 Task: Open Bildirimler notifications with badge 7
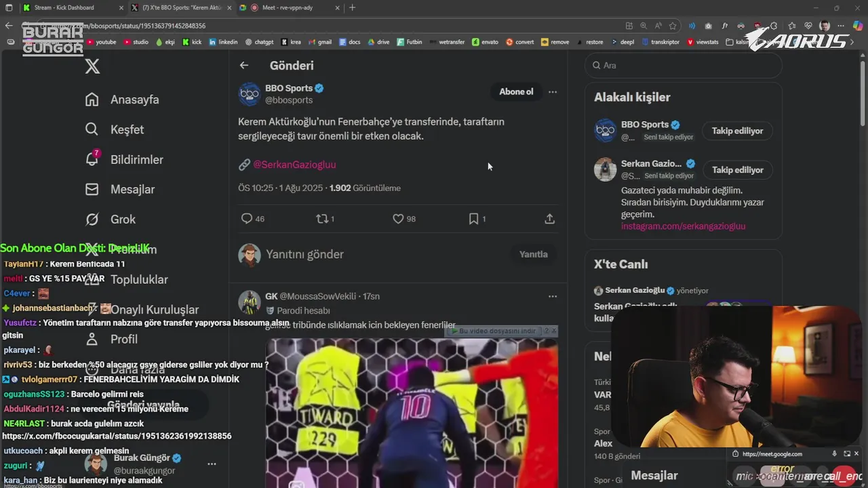[123, 159]
